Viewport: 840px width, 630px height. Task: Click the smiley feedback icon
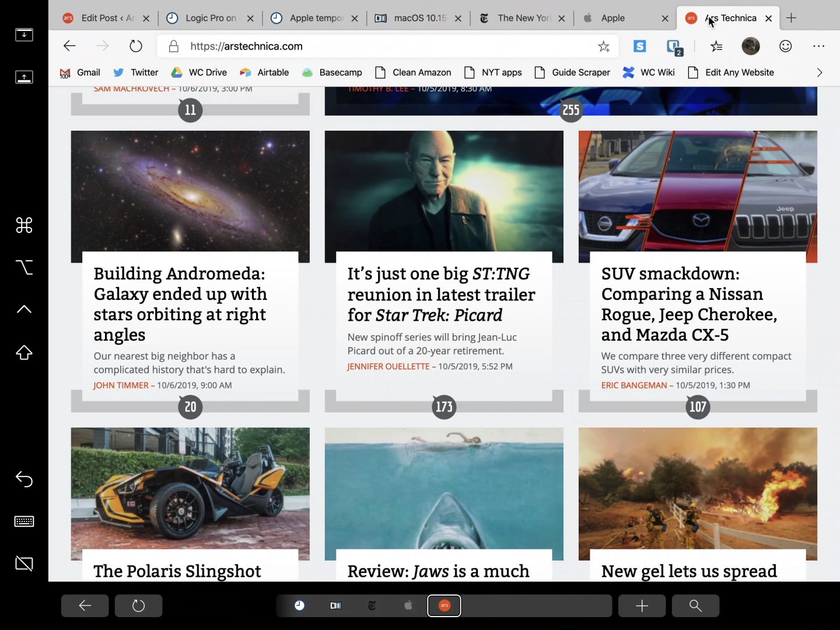click(x=786, y=46)
